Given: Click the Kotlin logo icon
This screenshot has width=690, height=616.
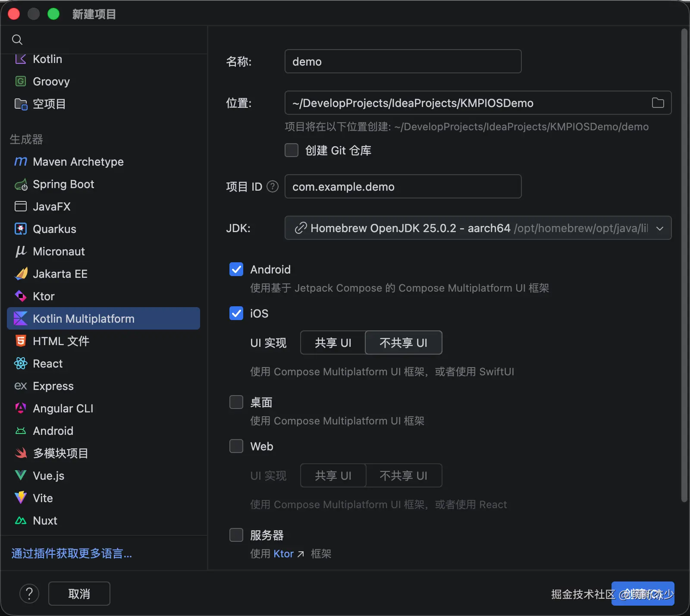Looking at the screenshot, I should click(x=21, y=59).
